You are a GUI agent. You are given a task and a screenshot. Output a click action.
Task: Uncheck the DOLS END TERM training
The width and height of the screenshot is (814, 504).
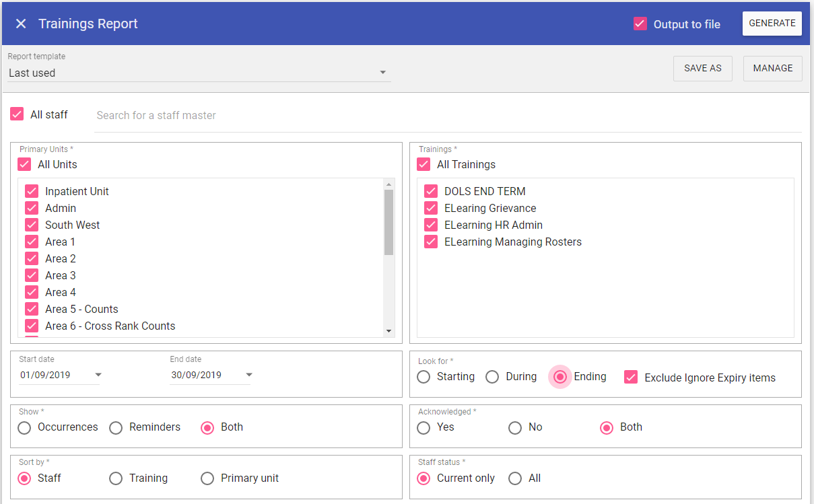431,191
